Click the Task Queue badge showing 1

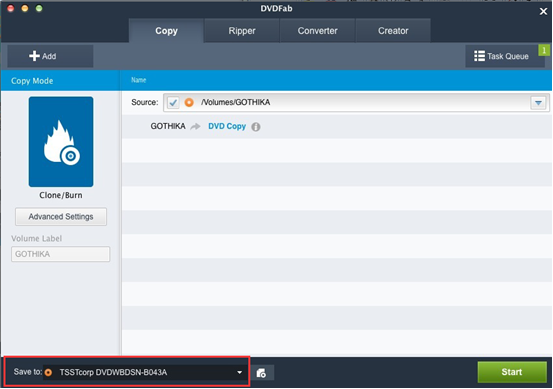click(x=543, y=50)
